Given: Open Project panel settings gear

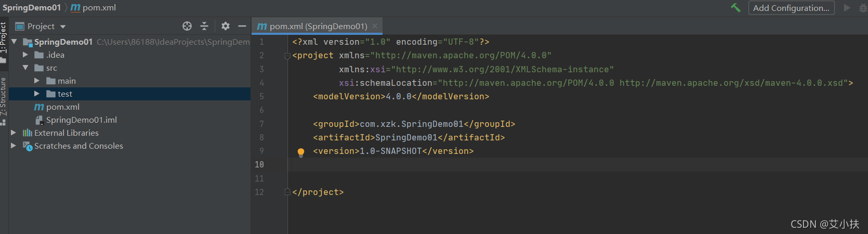Looking at the screenshot, I should pyautogui.click(x=226, y=26).
